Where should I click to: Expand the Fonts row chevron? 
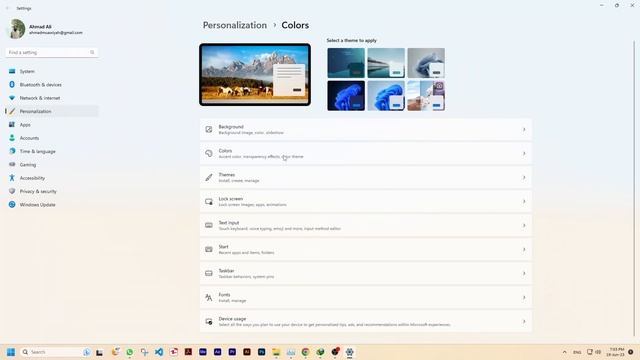click(x=524, y=298)
